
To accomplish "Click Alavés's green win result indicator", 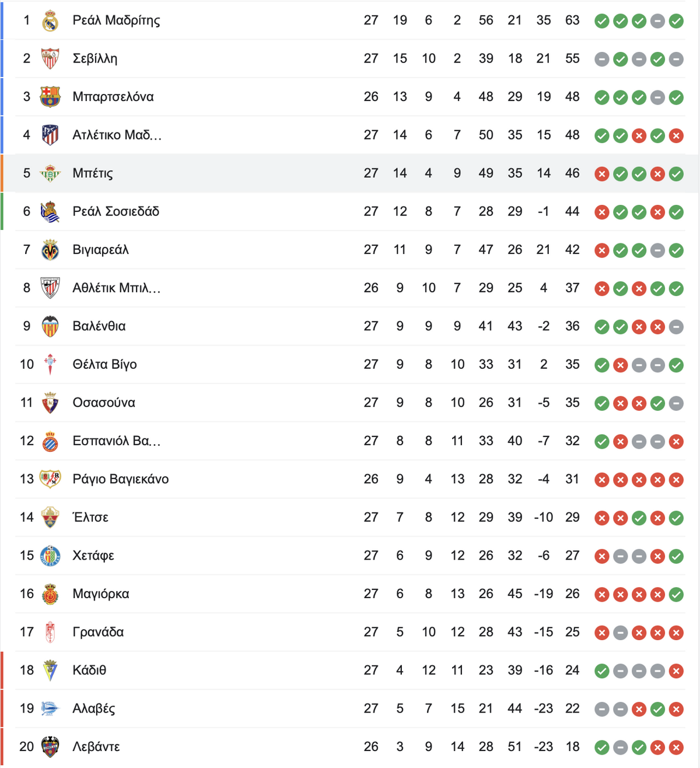I will (657, 709).
